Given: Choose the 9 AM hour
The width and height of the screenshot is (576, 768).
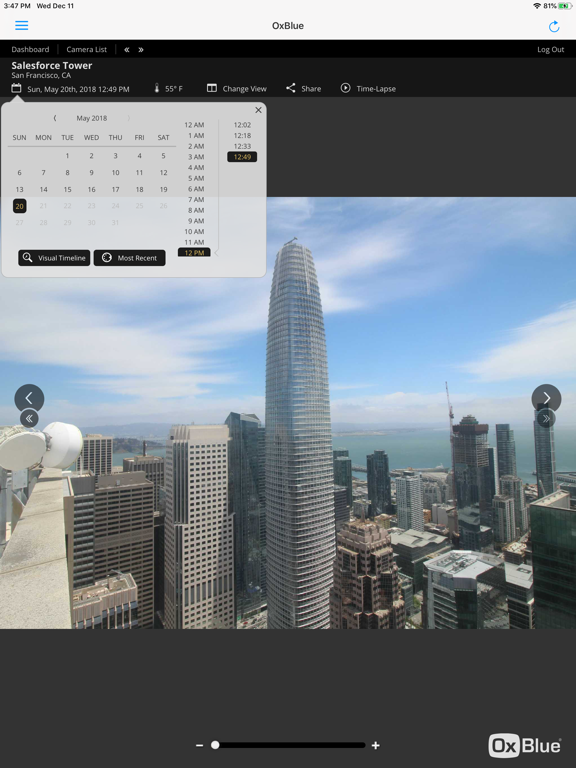Looking at the screenshot, I should 196,221.
